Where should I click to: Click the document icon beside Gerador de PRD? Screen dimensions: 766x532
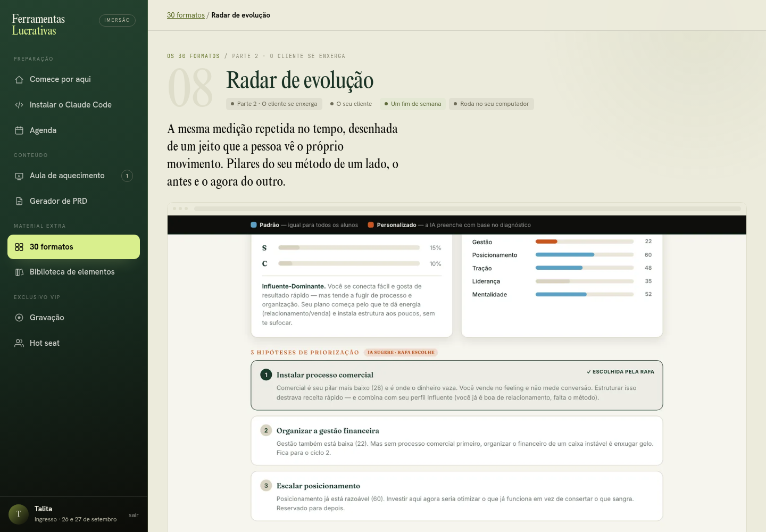coord(19,201)
